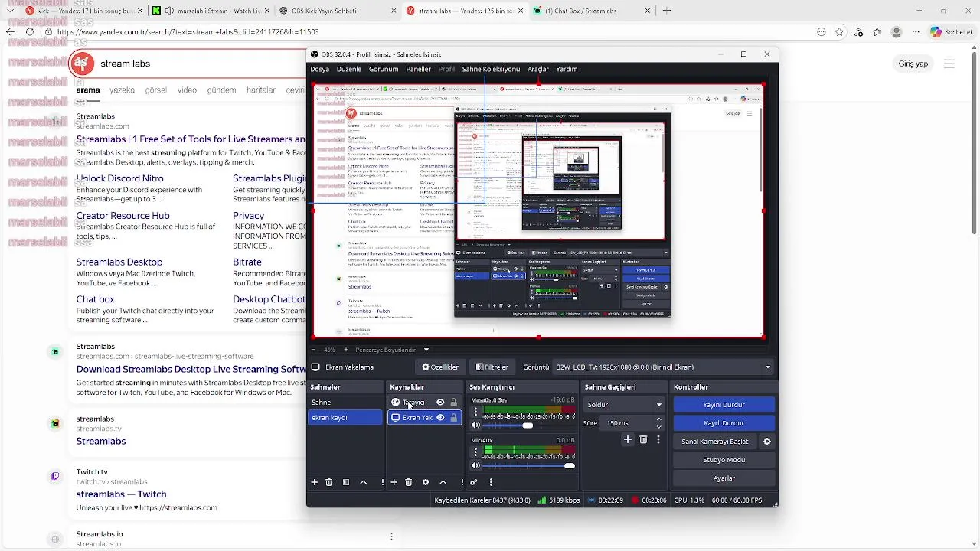Click the browser address bar URL
980x551 pixels.
(x=188, y=32)
